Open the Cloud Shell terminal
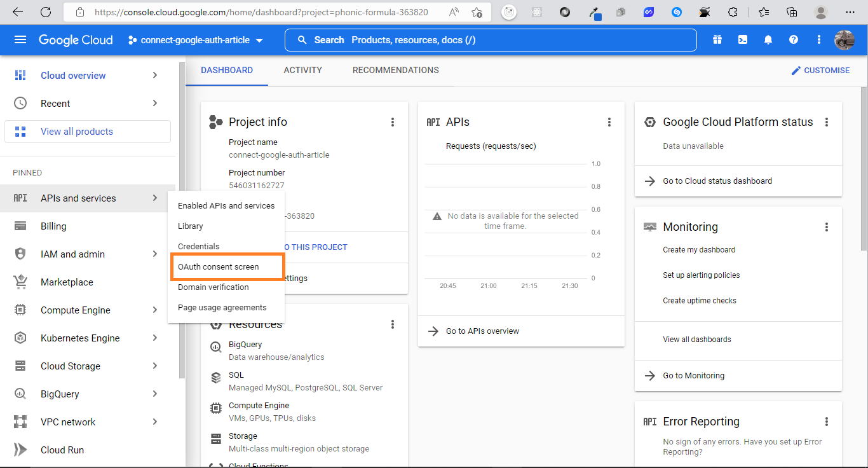Image resolution: width=868 pixels, height=468 pixels. click(x=742, y=39)
